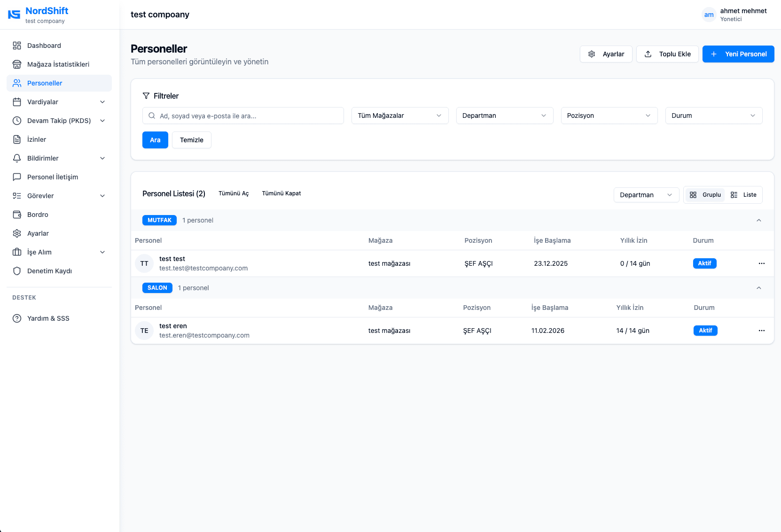Open actions menu for test test row
Viewport: 781px width, 532px height.
762,263
